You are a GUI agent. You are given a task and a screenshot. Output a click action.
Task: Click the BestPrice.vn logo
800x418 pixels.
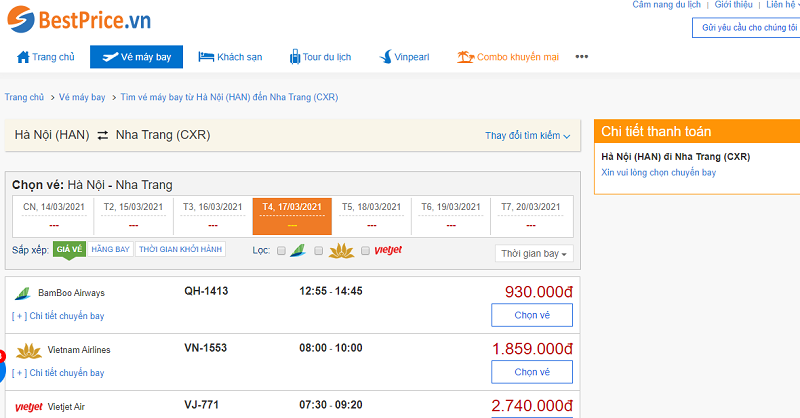coord(79,19)
